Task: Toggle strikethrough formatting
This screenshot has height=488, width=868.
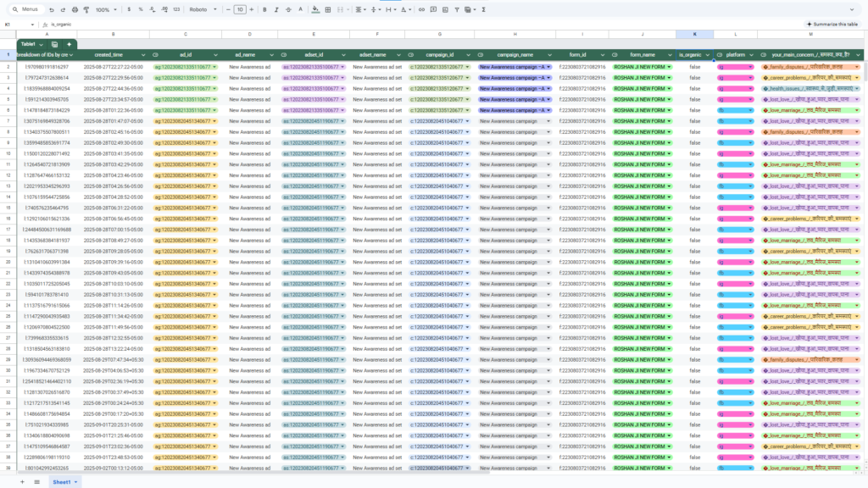Action: click(x=288, y=9)
